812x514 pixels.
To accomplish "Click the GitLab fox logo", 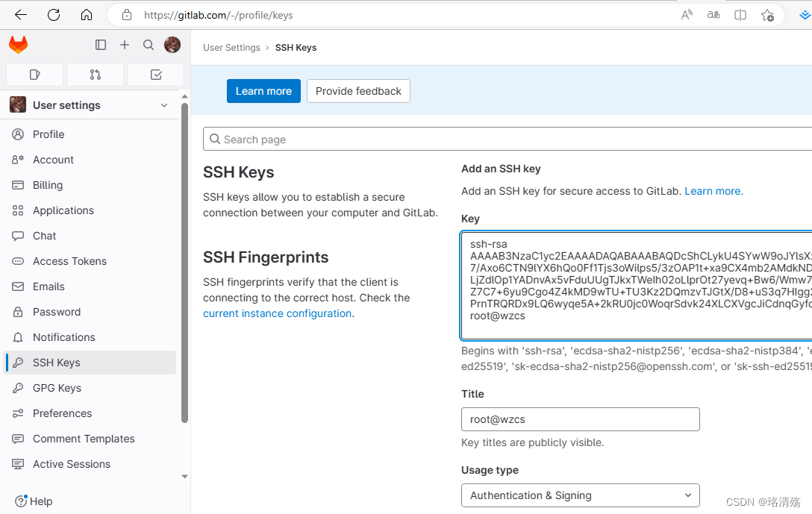I will point(18,45).
